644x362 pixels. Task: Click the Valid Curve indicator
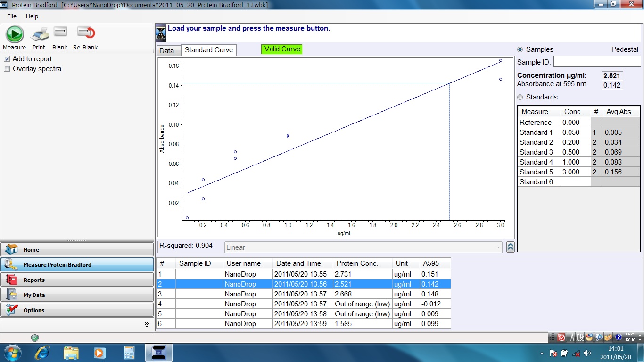282,49
